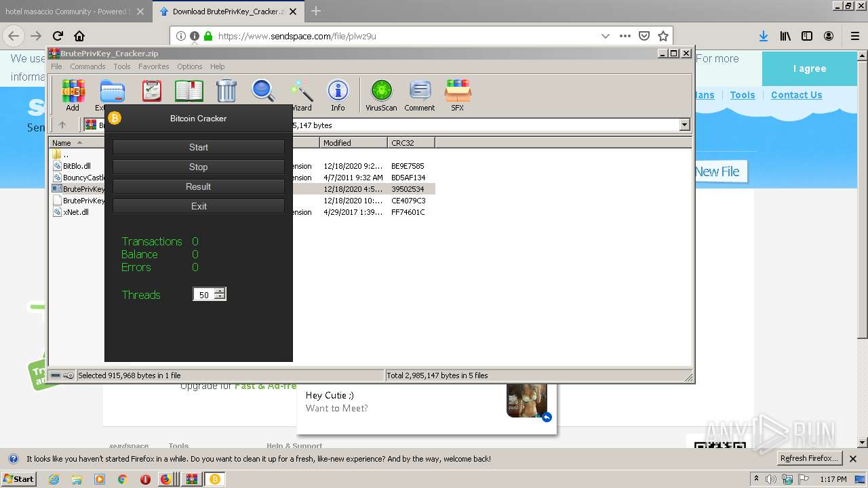Go up one folder in WinRAR

pyautogui.click(x=62, y=125)
